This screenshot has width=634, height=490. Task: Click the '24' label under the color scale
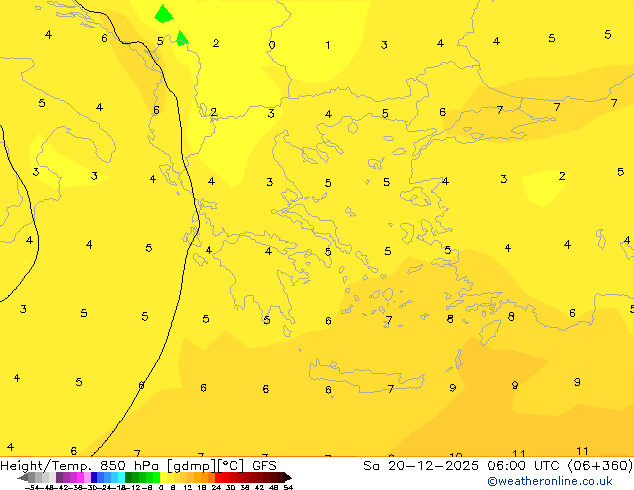[216, 488]
